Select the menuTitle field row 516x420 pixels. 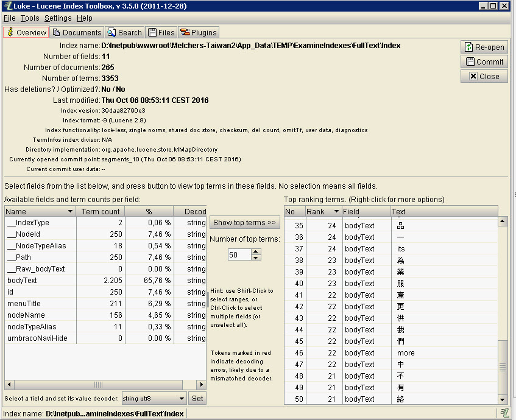105,304
